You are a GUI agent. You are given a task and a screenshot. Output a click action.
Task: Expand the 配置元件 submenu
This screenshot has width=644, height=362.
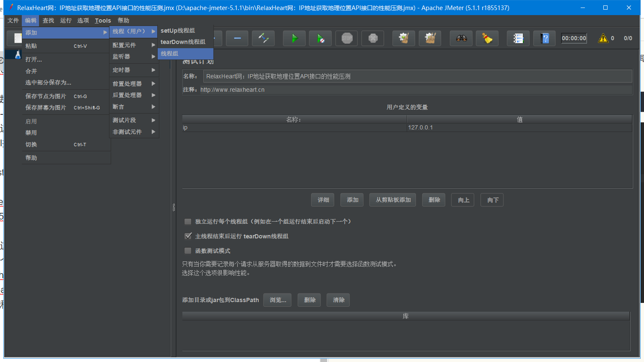pyautogui.click(x=133, y=45)
